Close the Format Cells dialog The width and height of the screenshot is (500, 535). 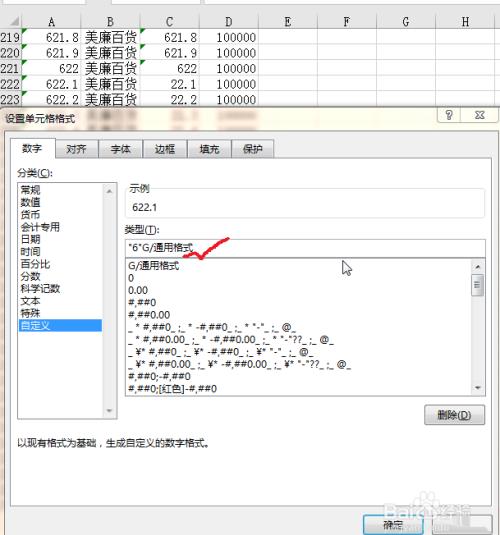click(x=480, y=115)
